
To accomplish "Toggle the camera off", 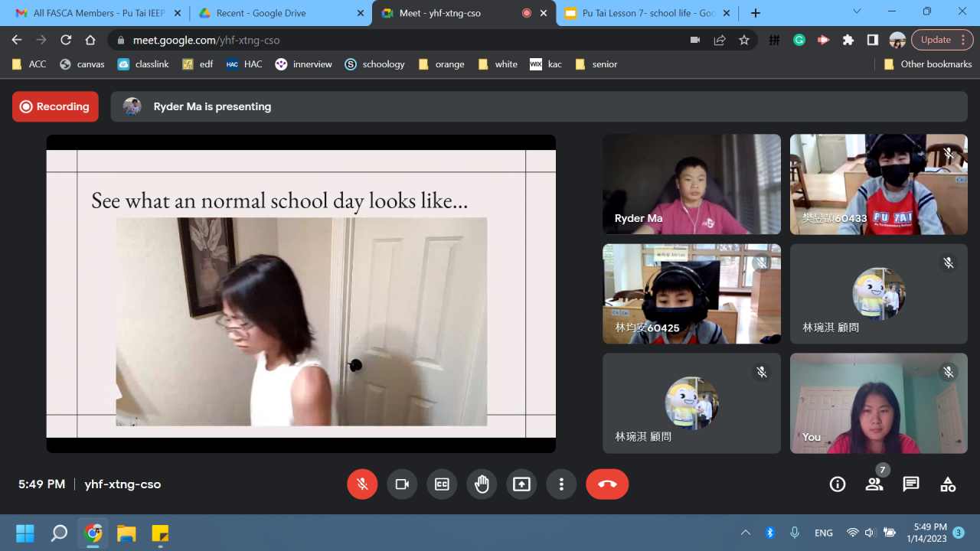I will coord(402,484).
